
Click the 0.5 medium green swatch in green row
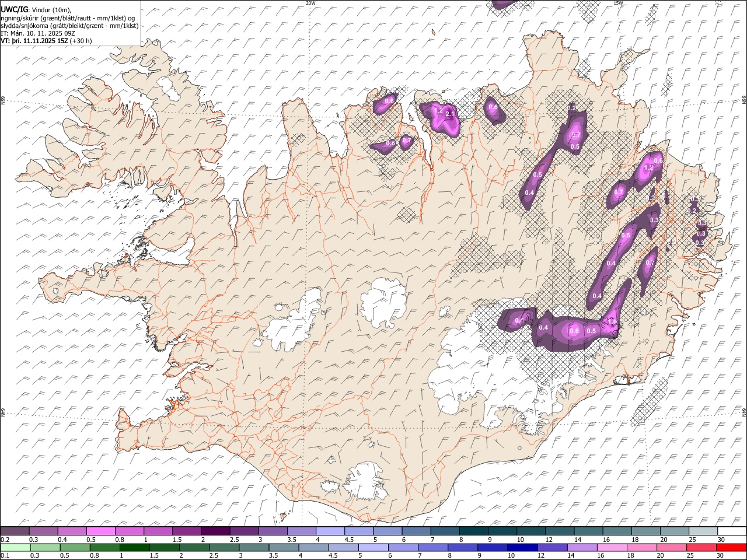[x=75, y=547]
